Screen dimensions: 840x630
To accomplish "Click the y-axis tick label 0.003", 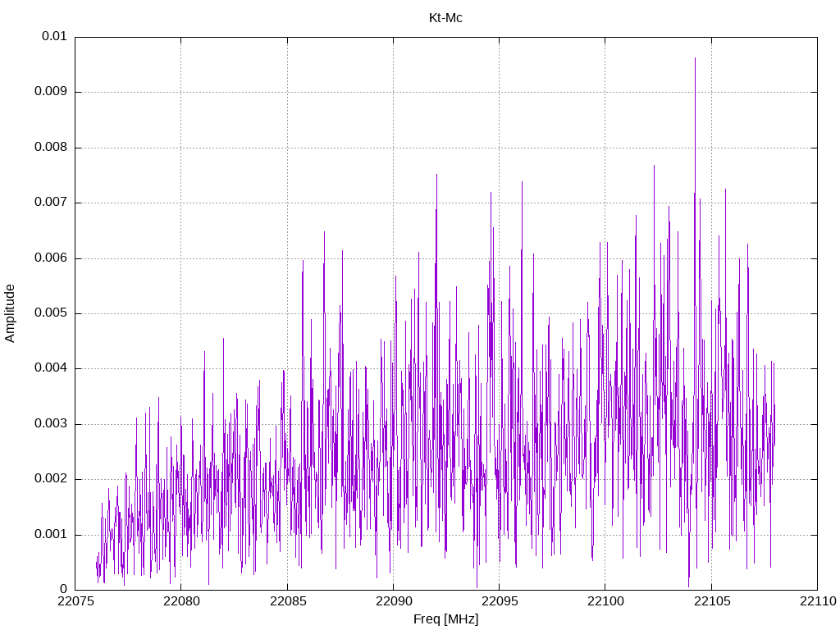I will pyautogui.click(x=50, y=424).
